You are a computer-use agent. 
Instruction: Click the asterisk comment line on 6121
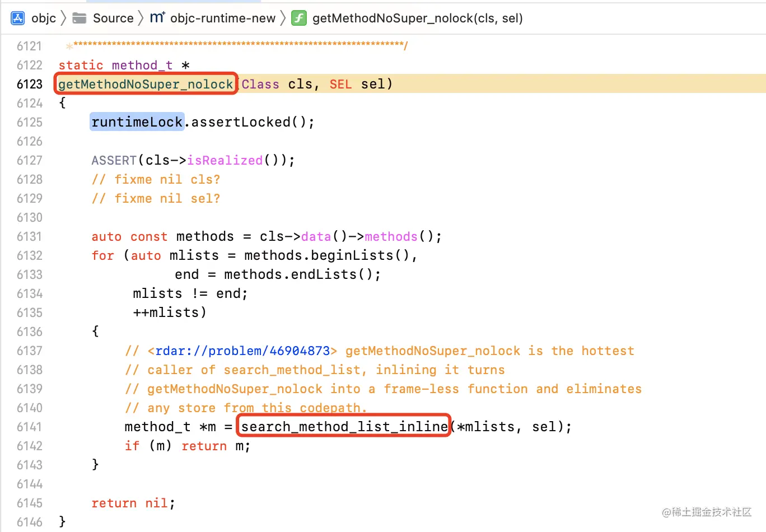pos(237,45)
